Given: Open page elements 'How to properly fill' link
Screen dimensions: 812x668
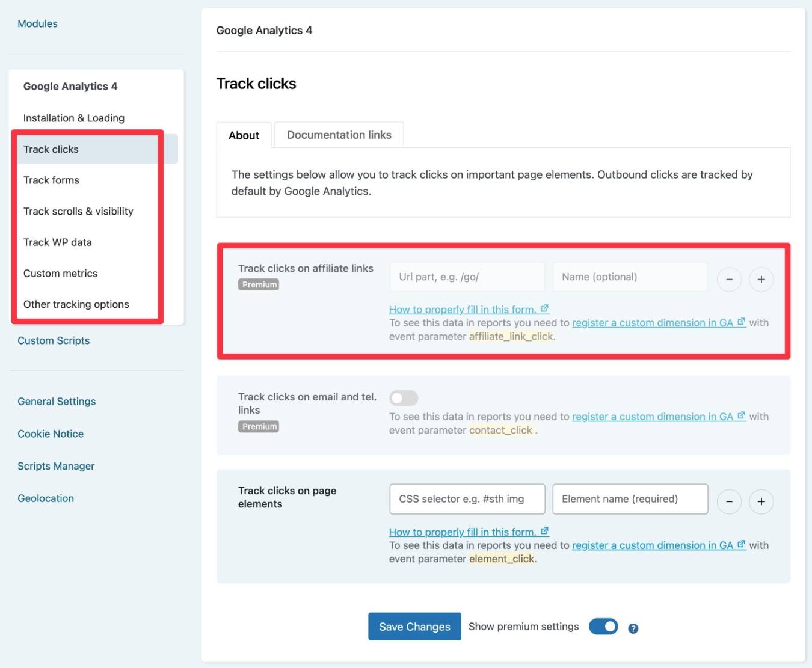Looking at the screenshot, I should [469, 532].
